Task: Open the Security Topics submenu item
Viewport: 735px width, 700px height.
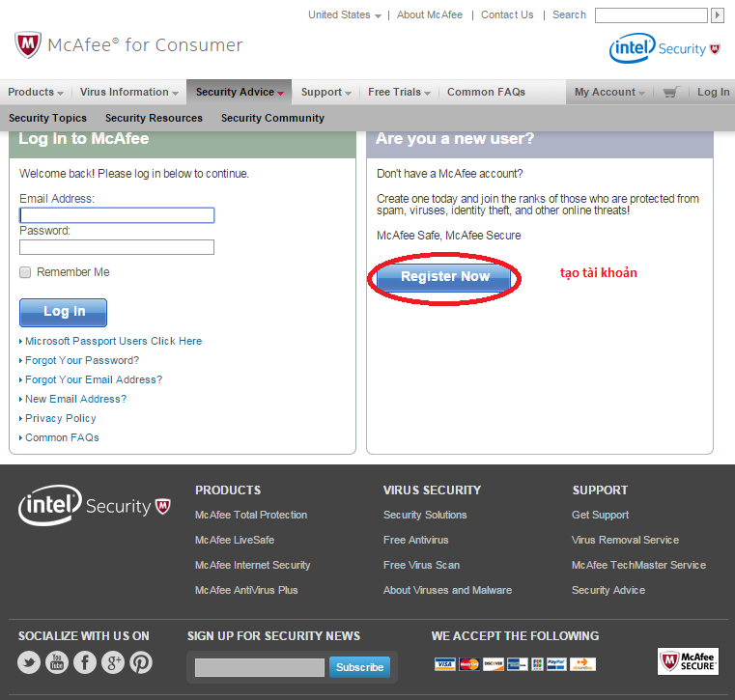Action: pos(48,118)
